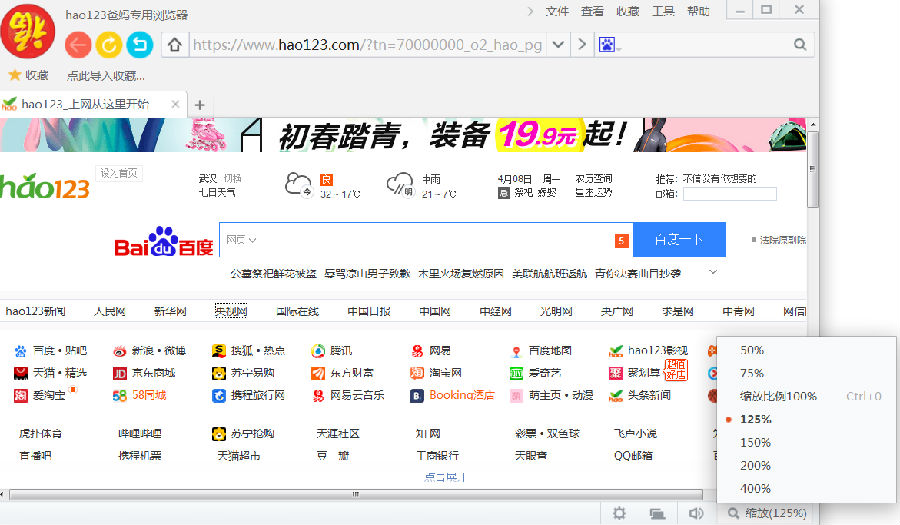
Task: Open the 人民网 link
Action: (110, 312)
